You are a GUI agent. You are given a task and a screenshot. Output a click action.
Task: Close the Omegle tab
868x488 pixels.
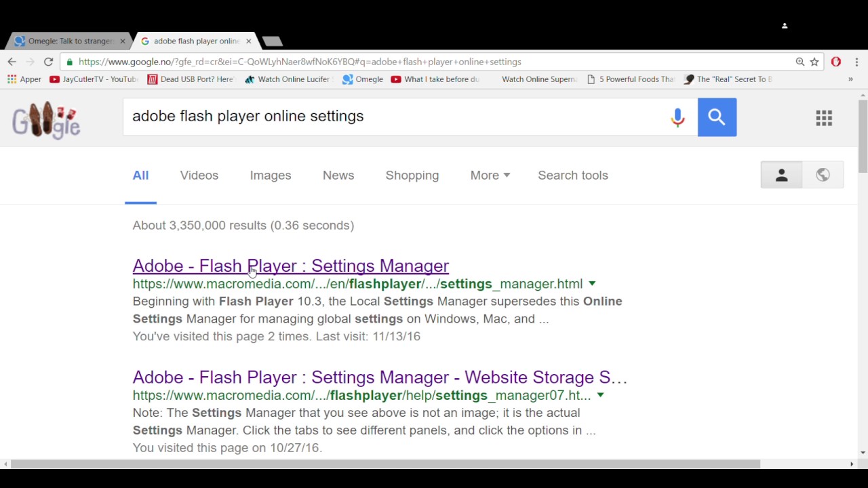(x=123, y=41)
